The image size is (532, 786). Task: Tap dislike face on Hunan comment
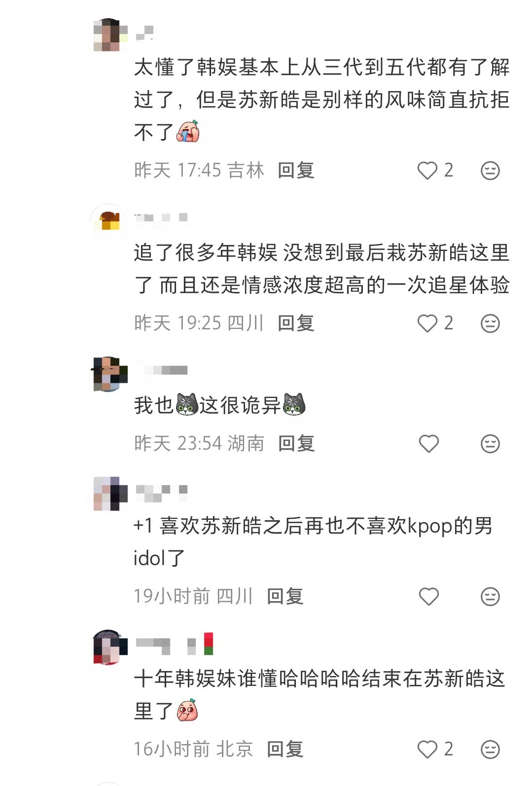click(x=490, y=444)
